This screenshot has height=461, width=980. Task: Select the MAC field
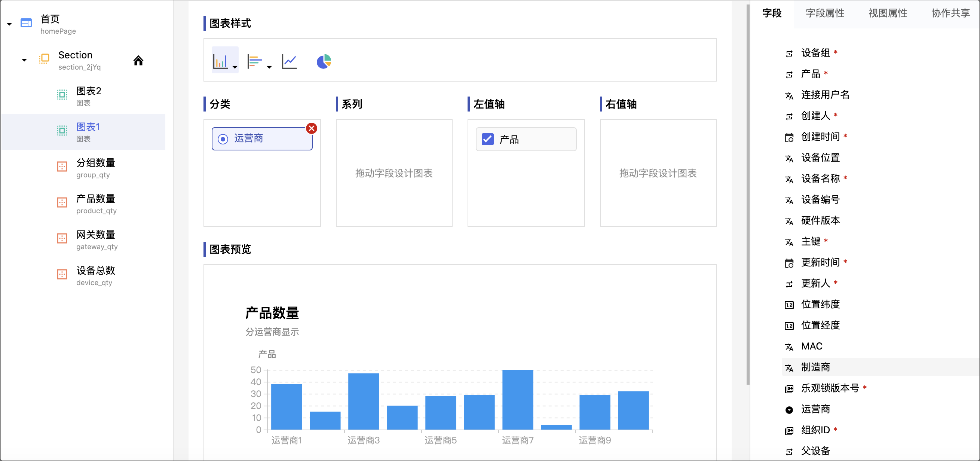click(x=811, y=346)
